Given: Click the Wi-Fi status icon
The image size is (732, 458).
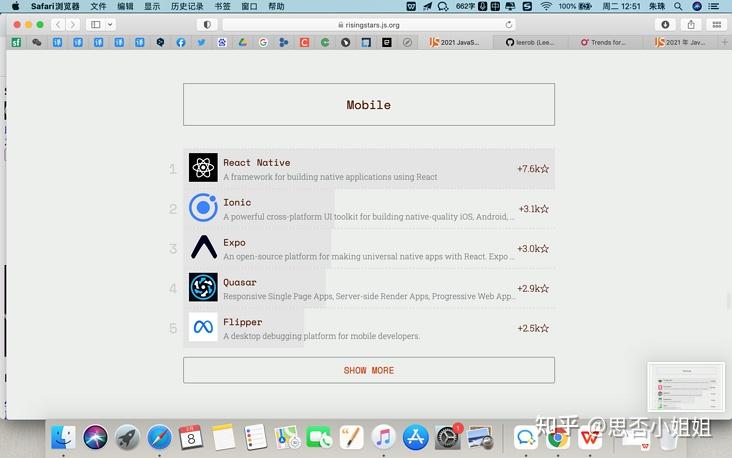Looking at the screenshot, I should coord(546,6).
